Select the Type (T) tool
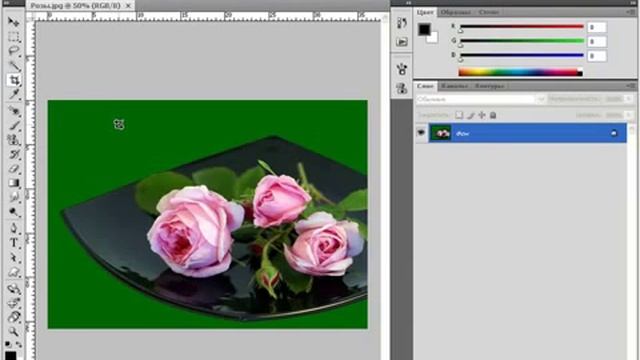This screenshot has width=640, height=360. (x=14, y=243)
